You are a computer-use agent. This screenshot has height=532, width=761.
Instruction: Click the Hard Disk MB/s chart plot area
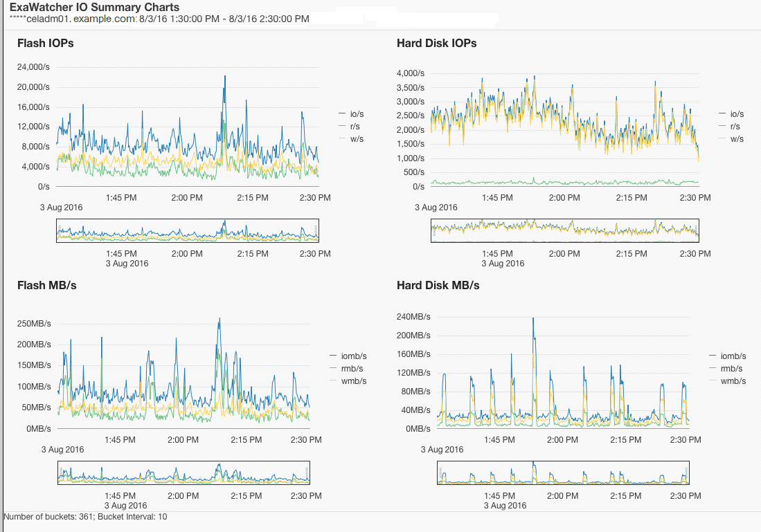pyautogui.click(x=563, y=372)
